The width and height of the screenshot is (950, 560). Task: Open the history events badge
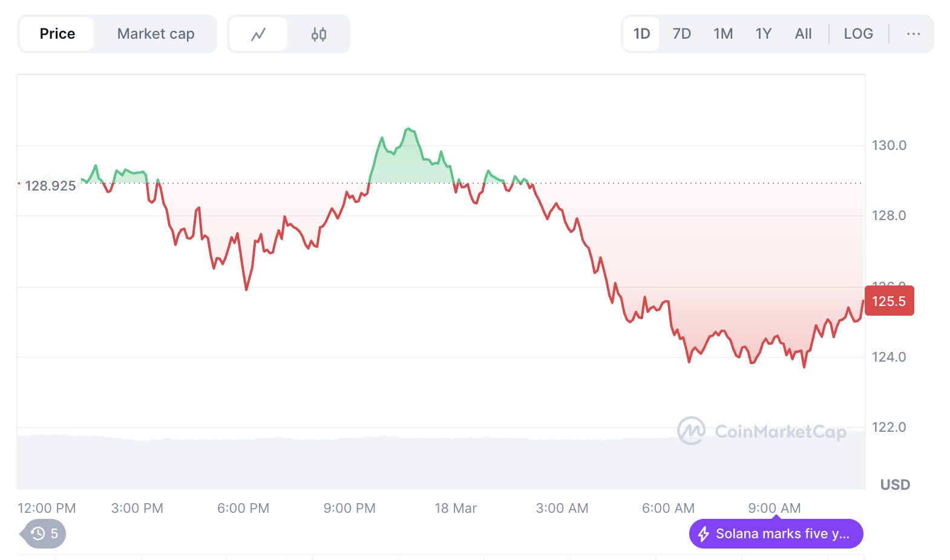44,533
